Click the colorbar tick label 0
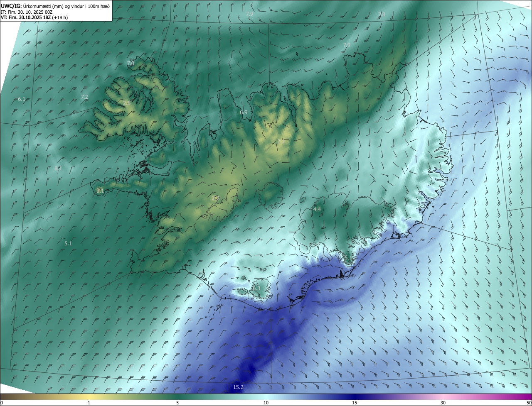This screenshot has width=532, height=406. pos(2,403)
